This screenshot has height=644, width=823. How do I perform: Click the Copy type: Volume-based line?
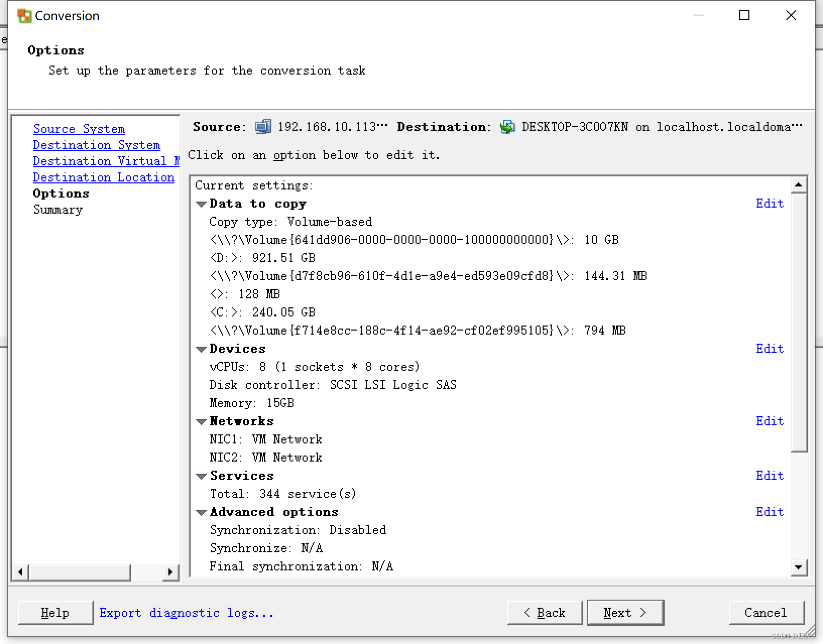291,222
